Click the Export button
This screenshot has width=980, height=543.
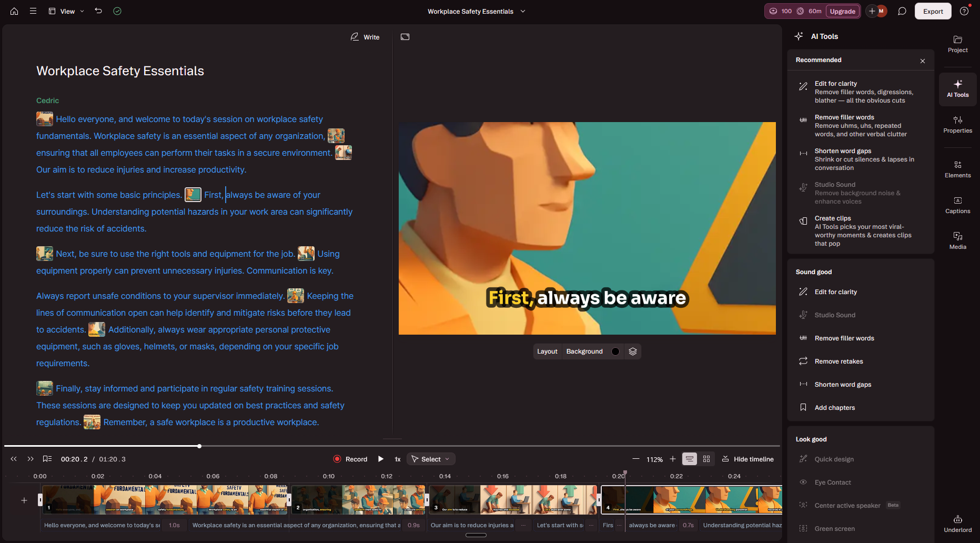pyautogui.click(x=933, y=11)
